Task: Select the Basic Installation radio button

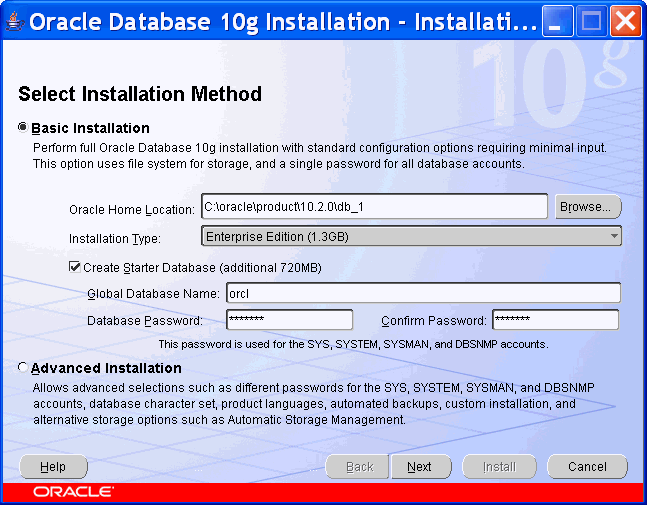Action: click(x=23, y=128)
